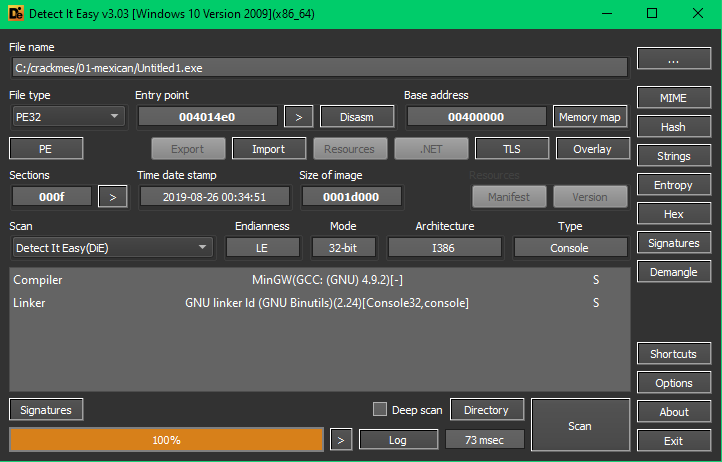Maximize the Detect It Easy window
This screenshot has height=462, width=722.
652,13
